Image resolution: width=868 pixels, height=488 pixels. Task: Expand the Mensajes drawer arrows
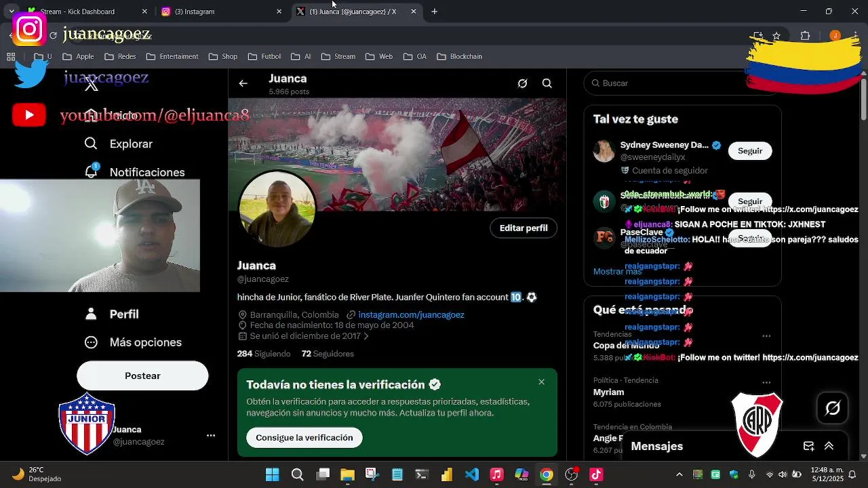click(x=829, y=446)
